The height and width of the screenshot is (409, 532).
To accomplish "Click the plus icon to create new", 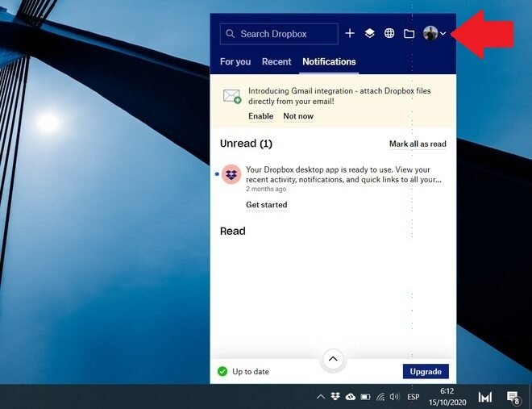I will click(350, 33).
